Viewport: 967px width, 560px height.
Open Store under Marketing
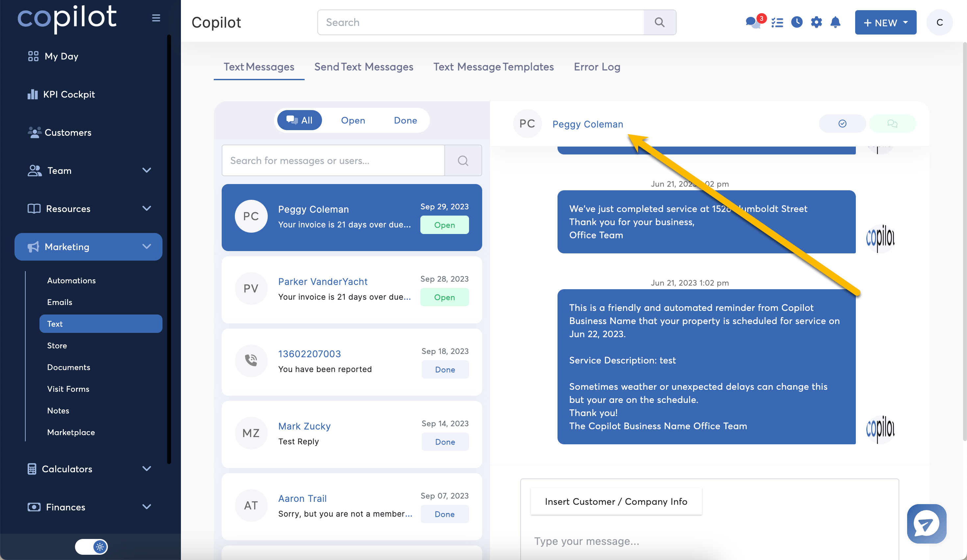click(57, 346)
